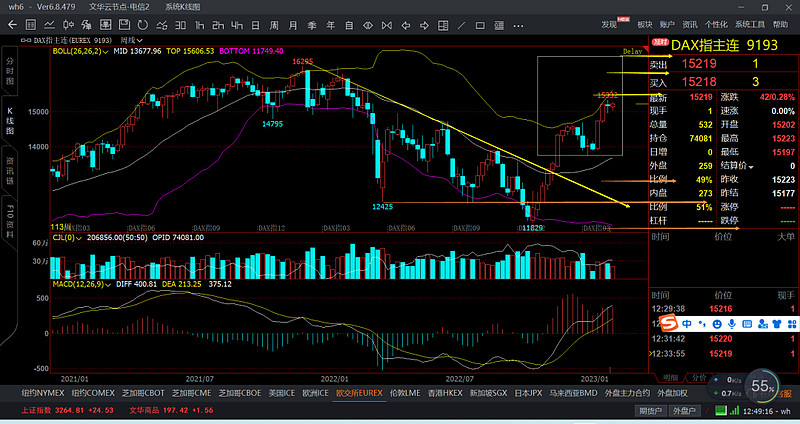Select the candlestick chart icon
Screen dimensions: 800x424
68,25
